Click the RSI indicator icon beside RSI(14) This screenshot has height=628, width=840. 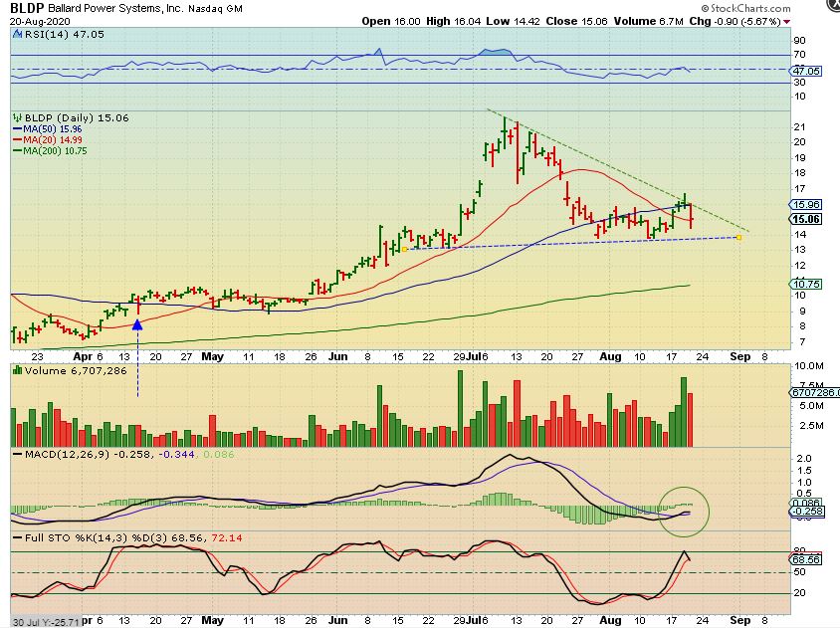(17, 34)
